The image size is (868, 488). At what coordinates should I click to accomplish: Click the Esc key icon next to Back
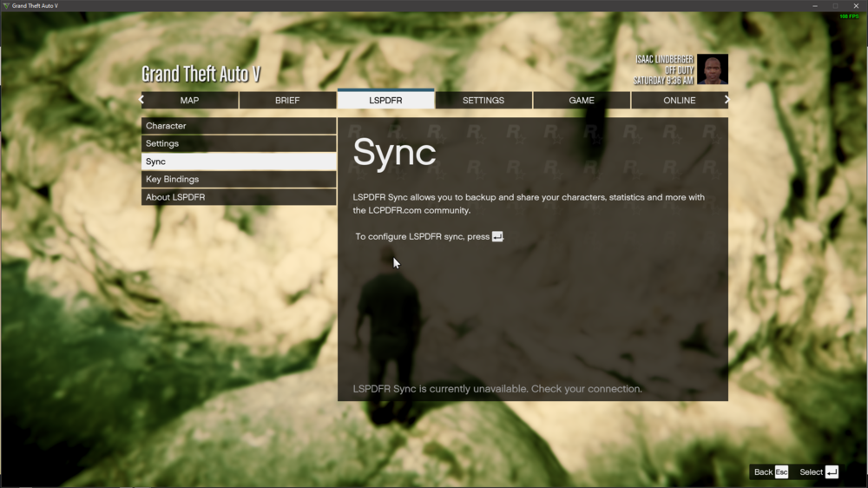[x=781, y=472]
